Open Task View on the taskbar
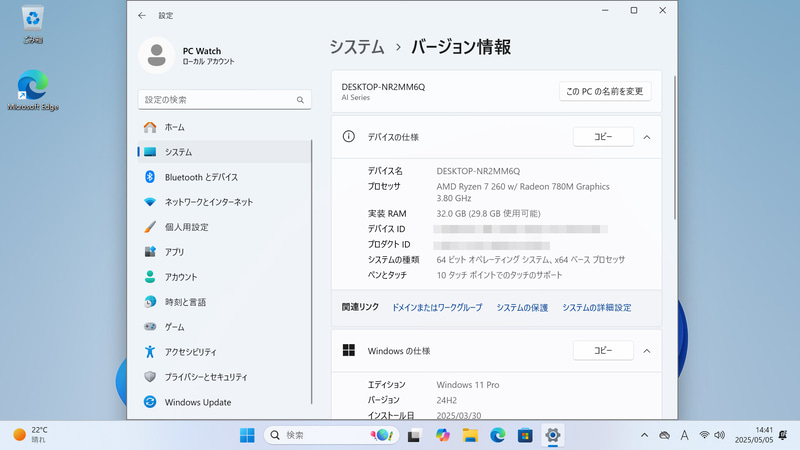This screenshot has width=800, height=450. 414,435
